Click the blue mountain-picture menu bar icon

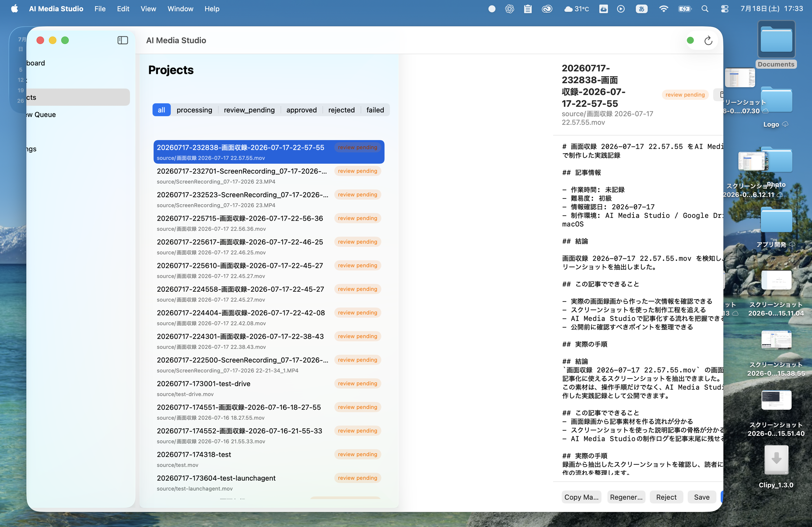pyautogui.click(x=604, y=9)
